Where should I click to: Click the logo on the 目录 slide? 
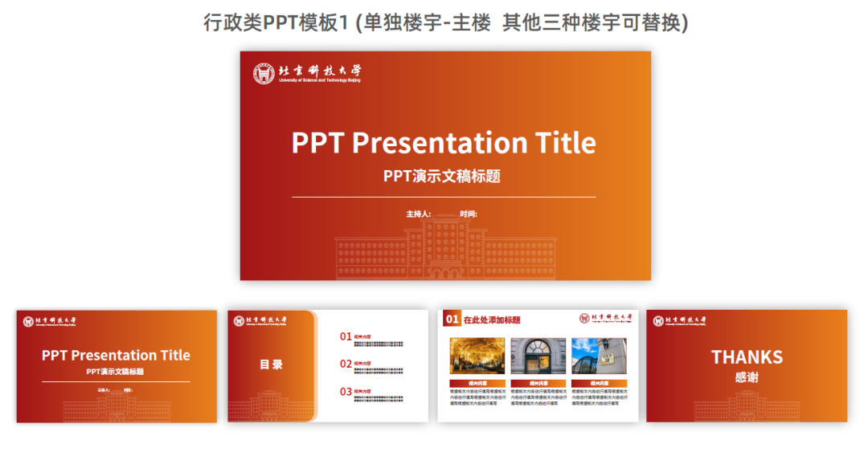[x=260, y=321]
